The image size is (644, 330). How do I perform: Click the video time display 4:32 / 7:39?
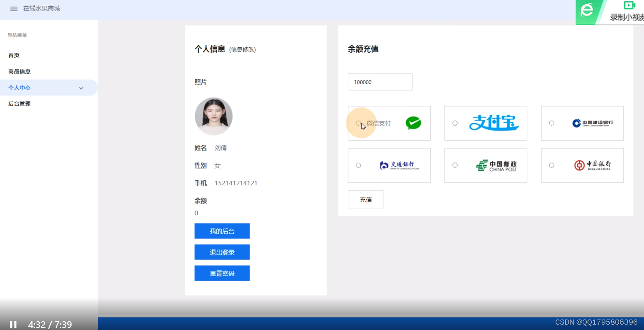(50, 325)
